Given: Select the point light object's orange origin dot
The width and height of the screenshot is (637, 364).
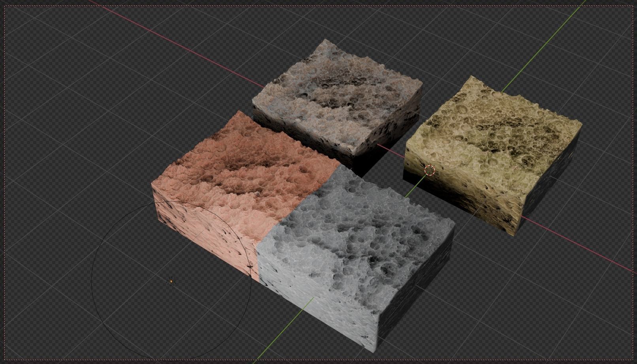Looking at the screenshot, I should [171, 281].
